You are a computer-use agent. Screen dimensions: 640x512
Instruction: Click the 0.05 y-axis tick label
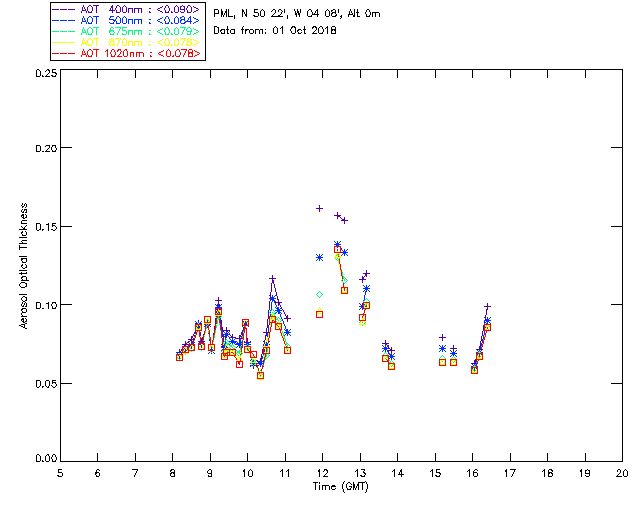[x=46, y=384]
